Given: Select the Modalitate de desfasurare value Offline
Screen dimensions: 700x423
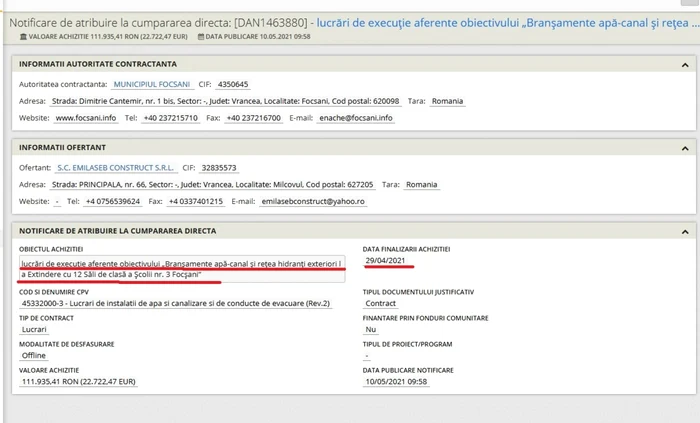Looking at the screenshot, I should [34, 355].
